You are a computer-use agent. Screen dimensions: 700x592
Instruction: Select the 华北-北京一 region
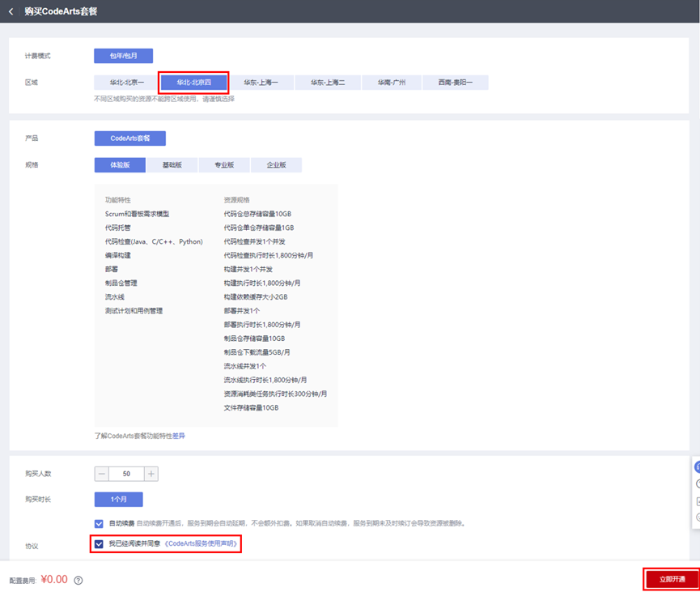click(126, 83)
